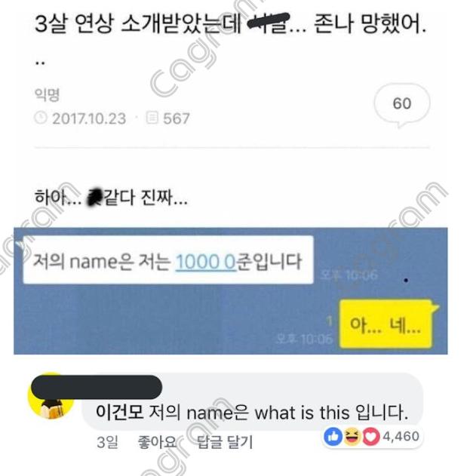Open the post title starting 3살 연상
Image resolution: width=470 pixels, height=476 pixels.
[230, 23]
